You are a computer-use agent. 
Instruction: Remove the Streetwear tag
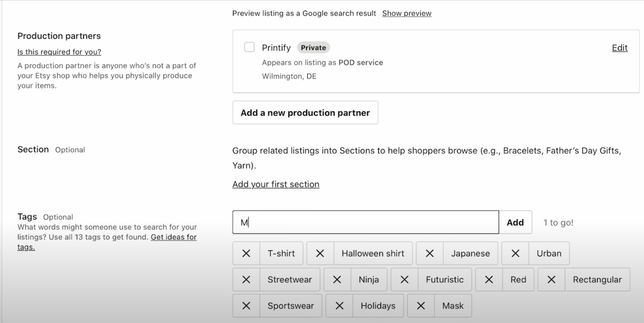(246, 280)
